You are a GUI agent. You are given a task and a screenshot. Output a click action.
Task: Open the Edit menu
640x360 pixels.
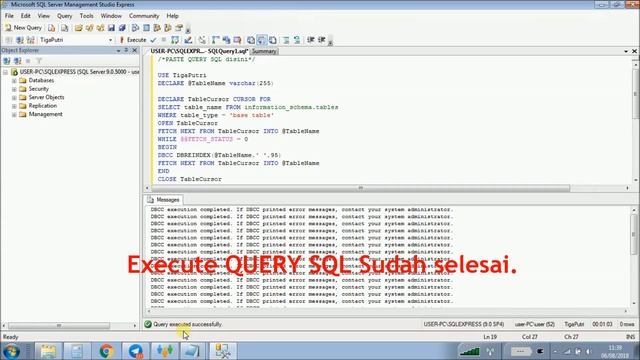tap(26, 16)
